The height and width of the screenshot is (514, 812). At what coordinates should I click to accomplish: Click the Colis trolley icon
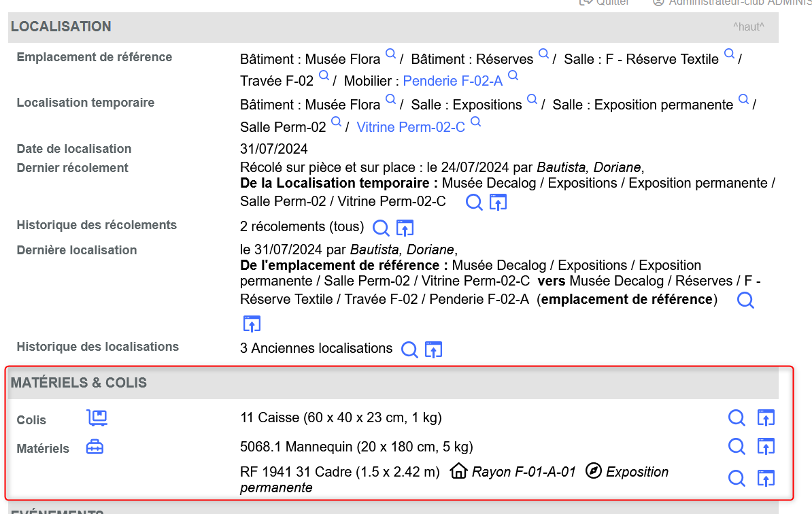[x=97, y=418]
